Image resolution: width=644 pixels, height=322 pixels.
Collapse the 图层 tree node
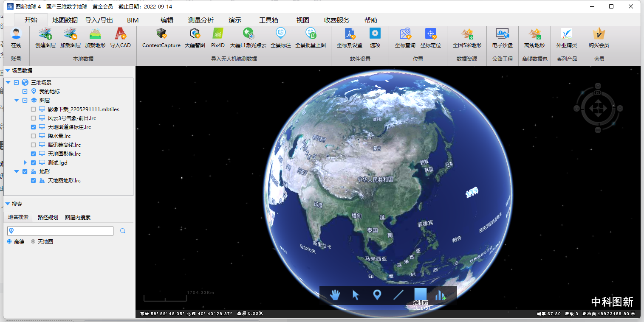17,101
